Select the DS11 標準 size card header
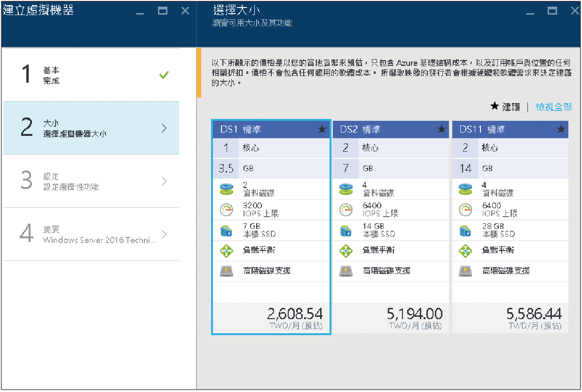The height and width of the screenshot is (392, 582). pos(510,129)
